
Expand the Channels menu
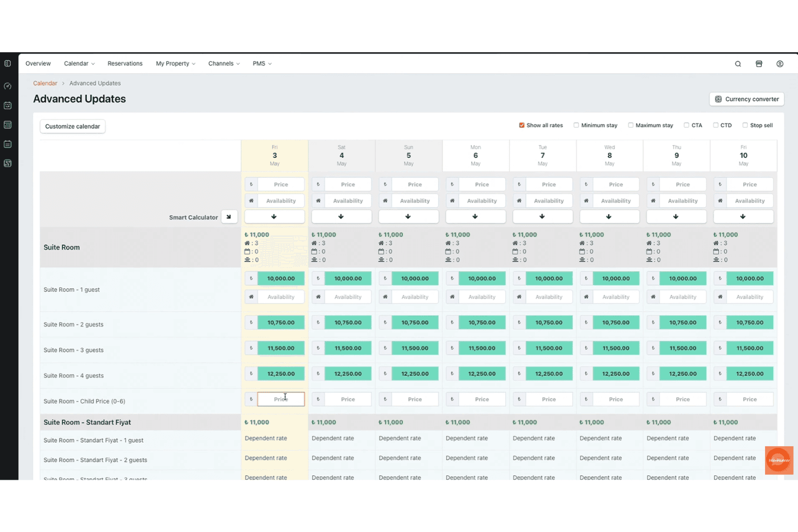tap(224, 64)
